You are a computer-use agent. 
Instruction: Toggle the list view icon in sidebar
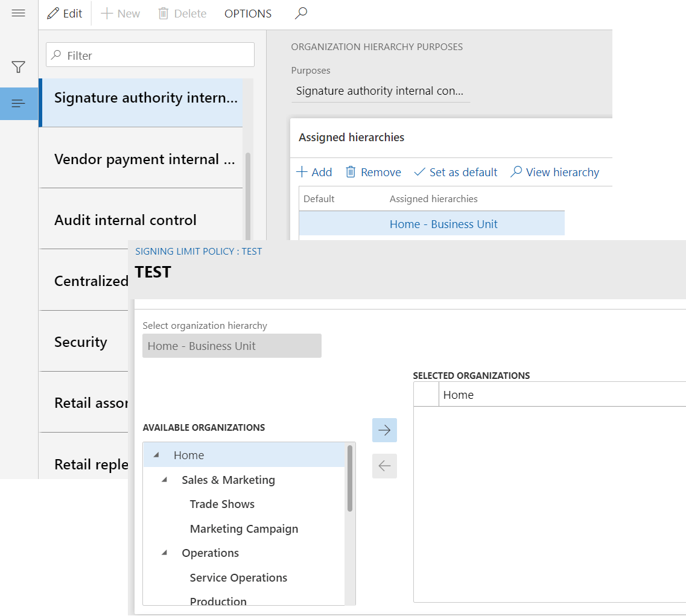[19, 104]
